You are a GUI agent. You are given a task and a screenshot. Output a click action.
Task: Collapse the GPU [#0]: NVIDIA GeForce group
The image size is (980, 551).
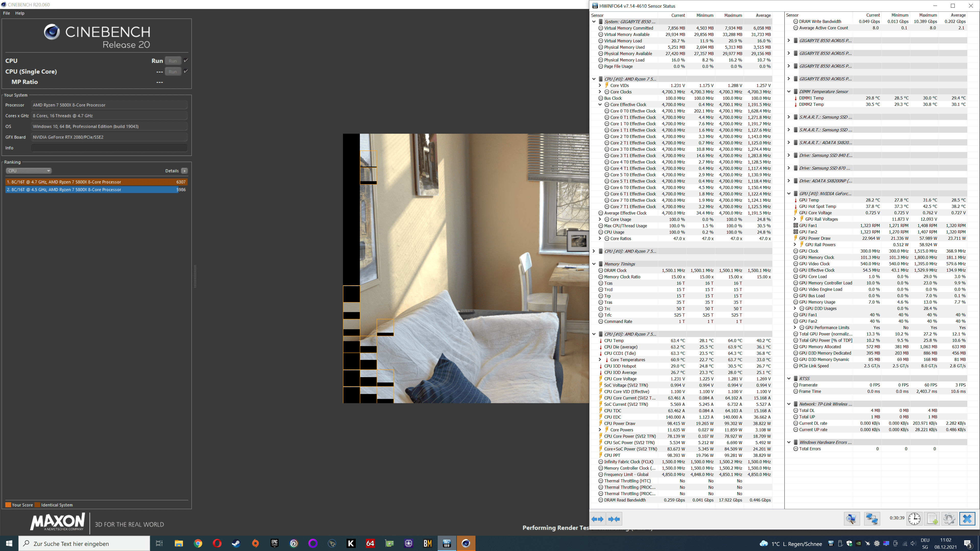[x=789, y=194]
